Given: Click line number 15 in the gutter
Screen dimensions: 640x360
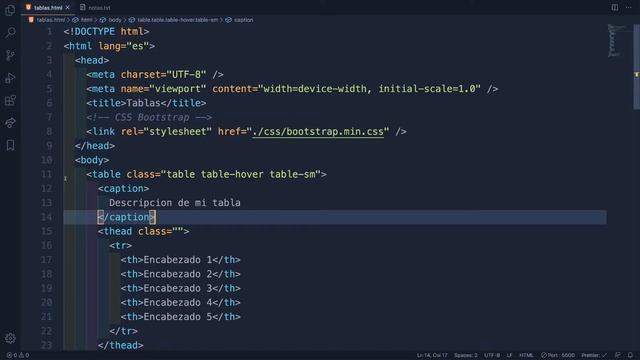Looking at the screenshot, I should coord(47,231).
